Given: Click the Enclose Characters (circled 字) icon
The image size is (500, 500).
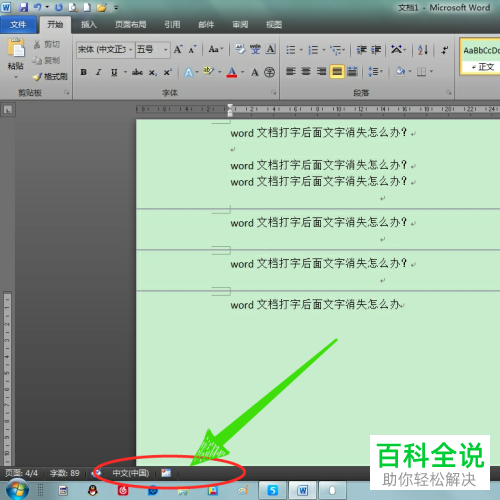Looking at the screenshot, I should (x=269, y=72).
